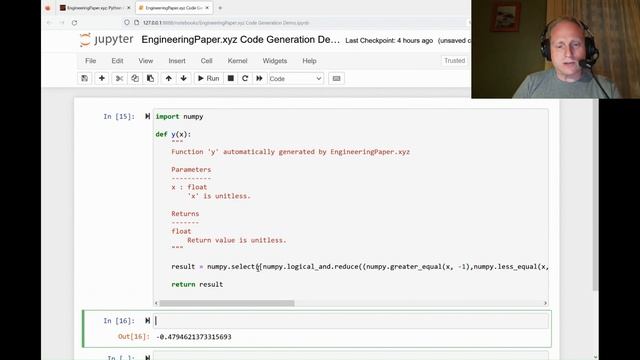Select the Code Generation Demo browser tab
This screenshot has height=360, width=640.
[173, 8]
